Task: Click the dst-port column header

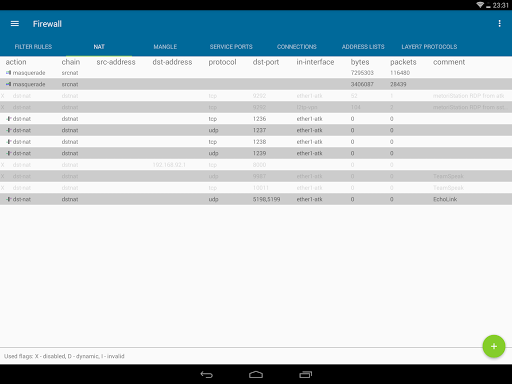Action: coord(266,62)
